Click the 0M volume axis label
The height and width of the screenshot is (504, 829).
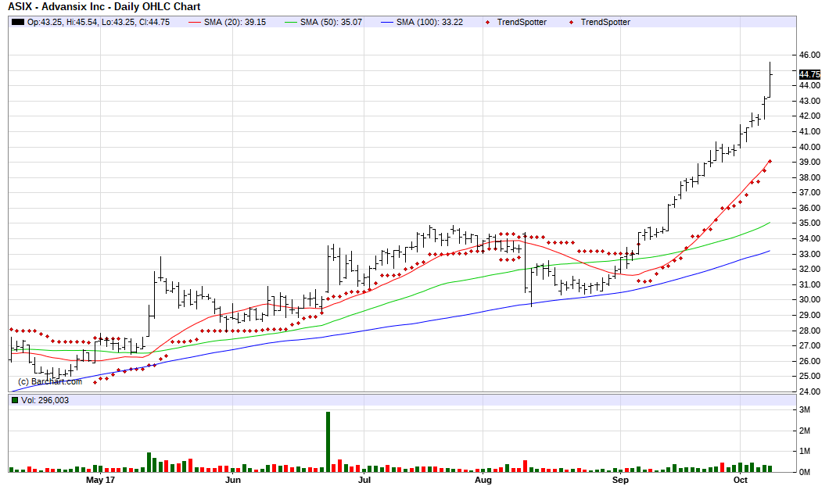pyautogui.click(x=805, y=472)
